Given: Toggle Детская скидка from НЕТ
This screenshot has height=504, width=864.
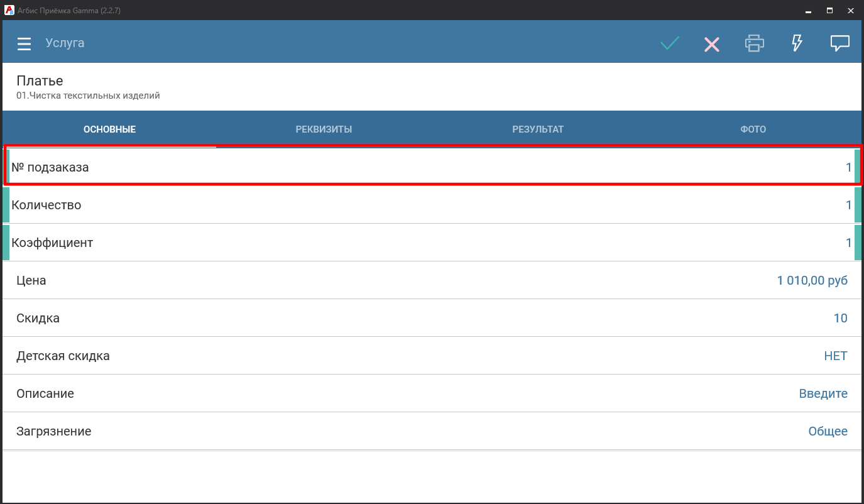Looking at the screenshot, I should click(835, 356).
